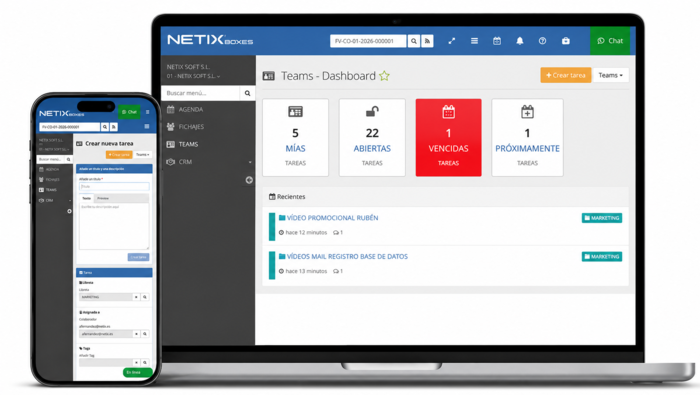Open the green Chat button on the laptop
This screenshot has height=395, width=700.
[610, 41]
